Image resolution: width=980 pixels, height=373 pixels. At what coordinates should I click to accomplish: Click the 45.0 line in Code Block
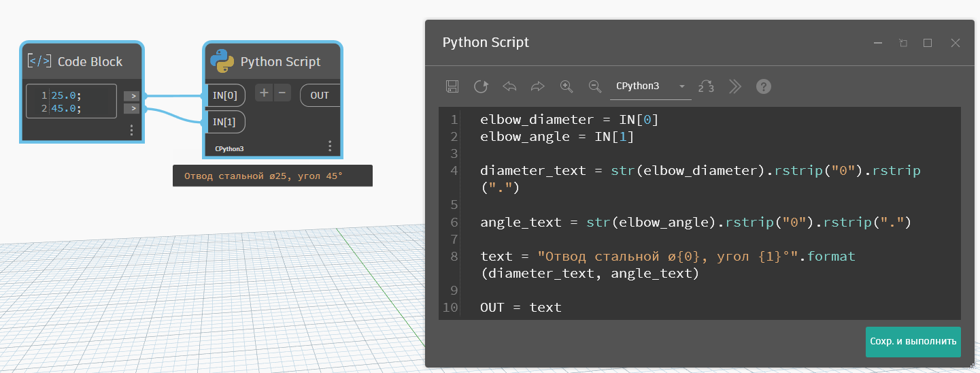tap(65, 108)
